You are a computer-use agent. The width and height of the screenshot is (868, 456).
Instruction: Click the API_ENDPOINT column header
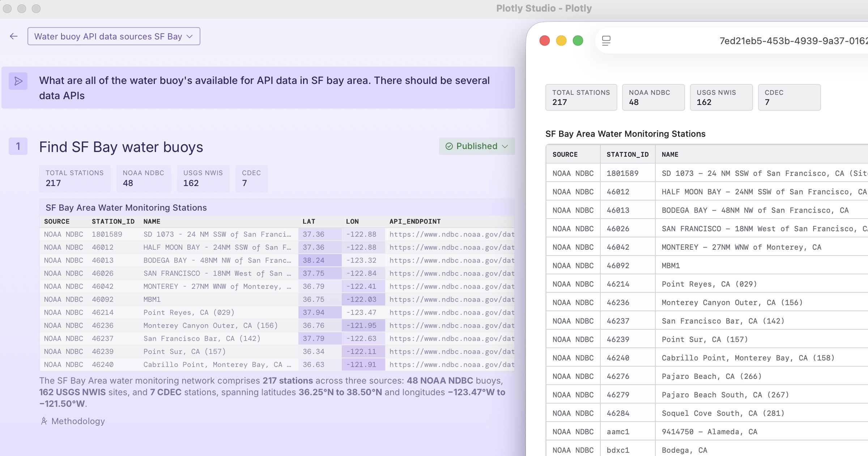coord(415,221)
